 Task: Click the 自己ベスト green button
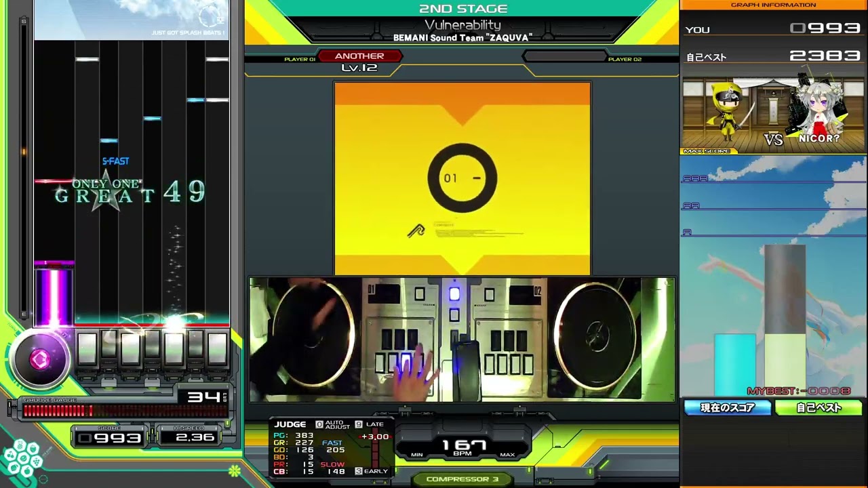(x=818, y=407)
